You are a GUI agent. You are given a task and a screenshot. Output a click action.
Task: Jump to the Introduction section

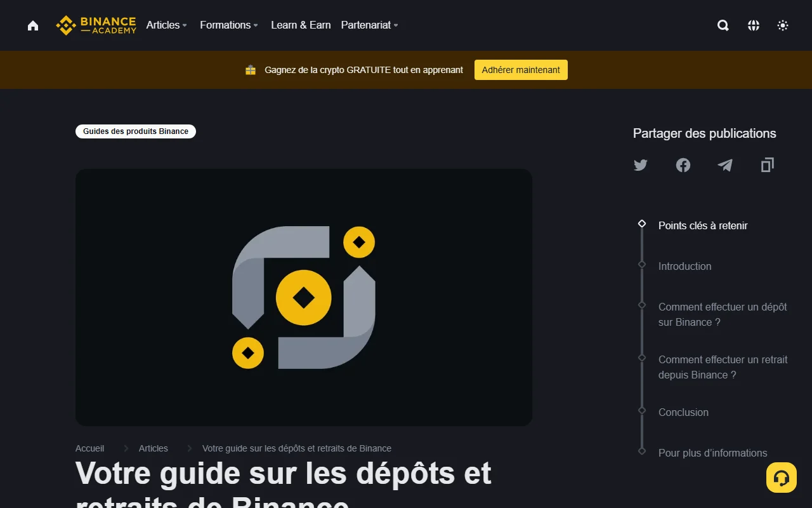[684, 266]
